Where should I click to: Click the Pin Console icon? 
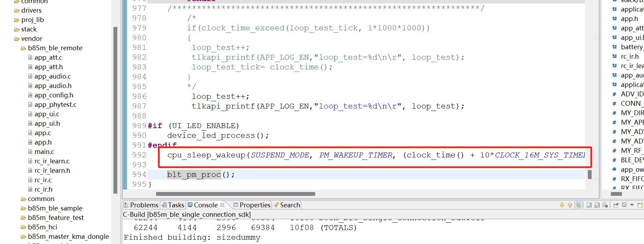[616, 205]
